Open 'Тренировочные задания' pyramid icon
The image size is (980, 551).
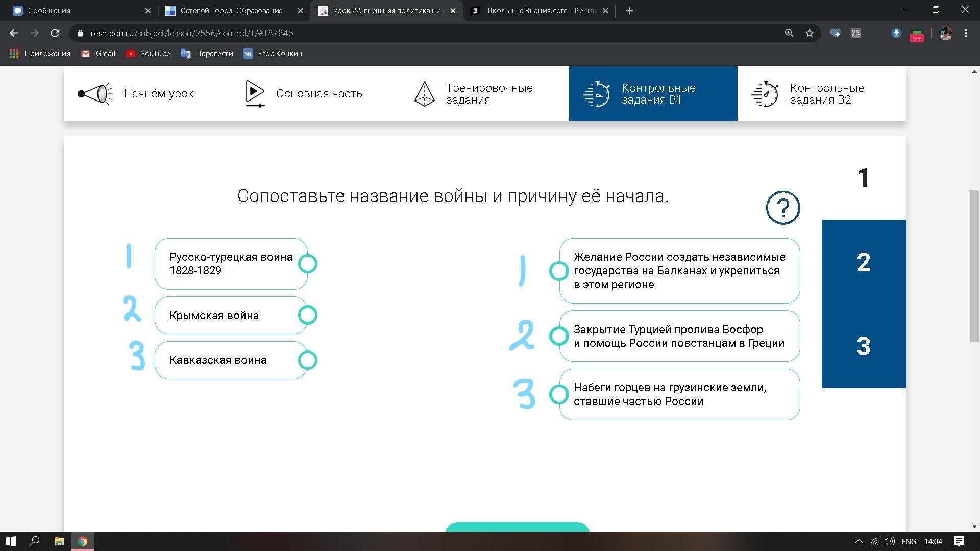pos(424,94)
